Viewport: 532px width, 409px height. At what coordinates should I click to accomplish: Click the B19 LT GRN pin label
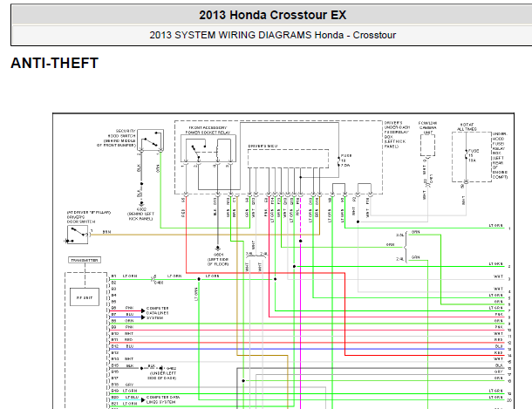coord(125,391)
